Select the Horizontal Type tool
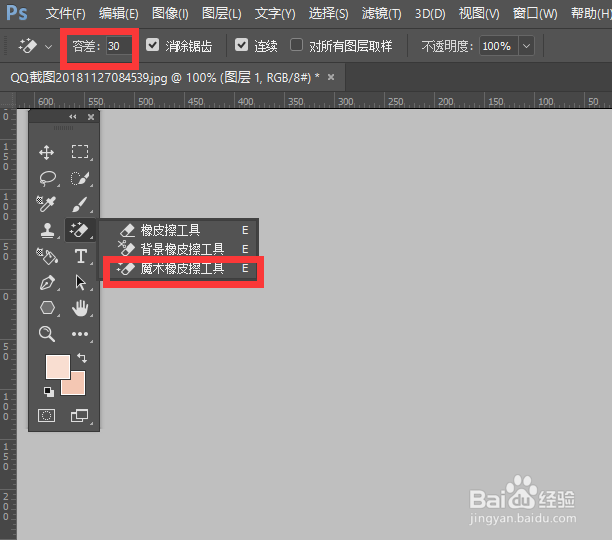Screen dimensions: 612x540 81,256
